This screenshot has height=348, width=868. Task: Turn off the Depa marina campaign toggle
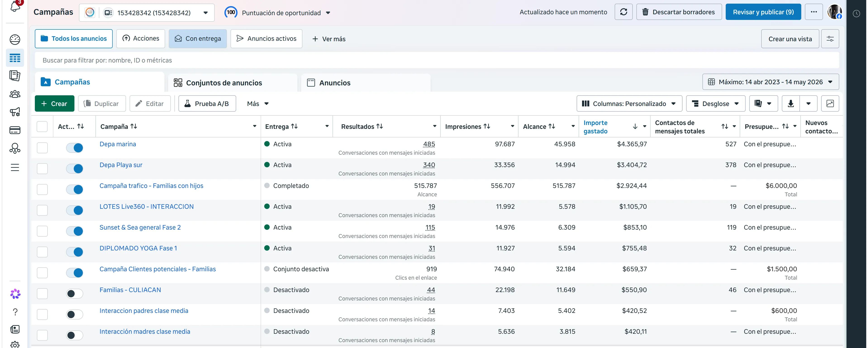74,148
